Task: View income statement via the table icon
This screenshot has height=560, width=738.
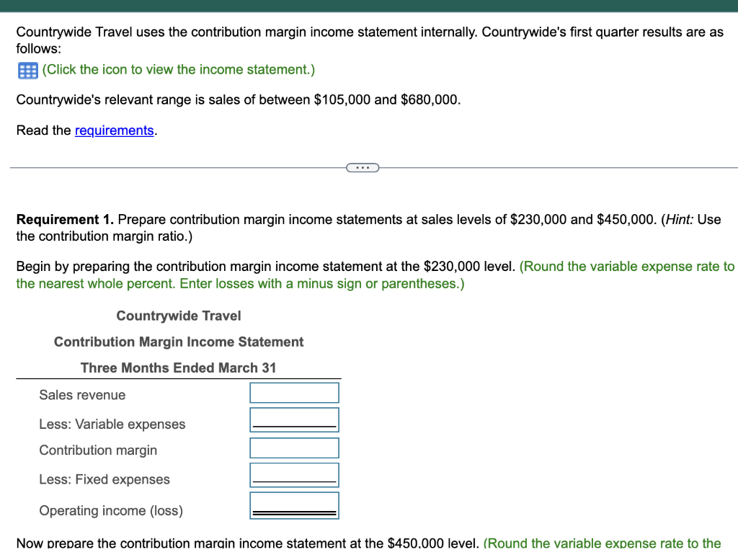Action: pos(27,69)
